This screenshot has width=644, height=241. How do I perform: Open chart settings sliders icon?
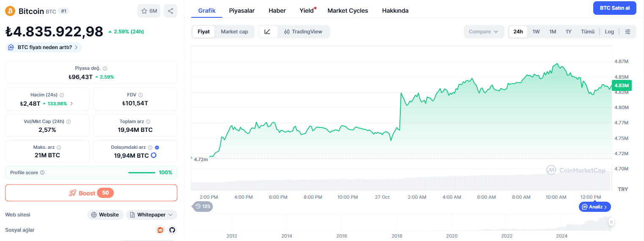pos(628,32)
